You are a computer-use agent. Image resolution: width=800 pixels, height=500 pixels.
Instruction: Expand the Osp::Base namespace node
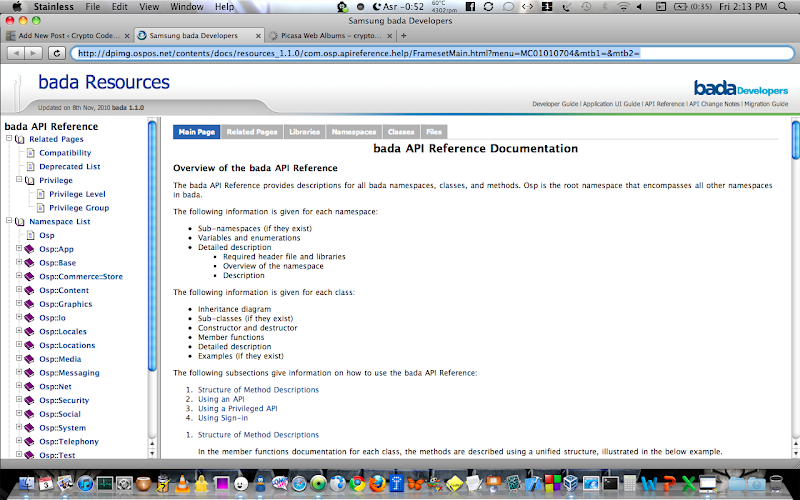19,262
